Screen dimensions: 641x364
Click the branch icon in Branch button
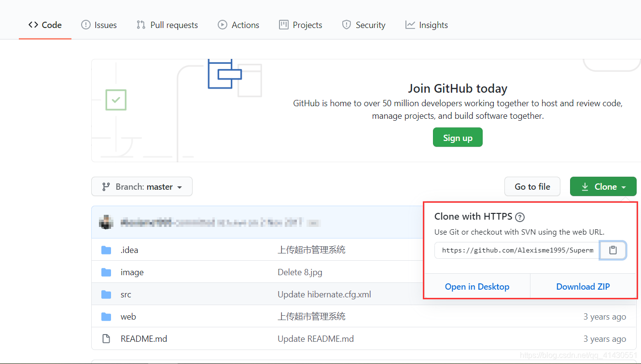coord(106,187)
